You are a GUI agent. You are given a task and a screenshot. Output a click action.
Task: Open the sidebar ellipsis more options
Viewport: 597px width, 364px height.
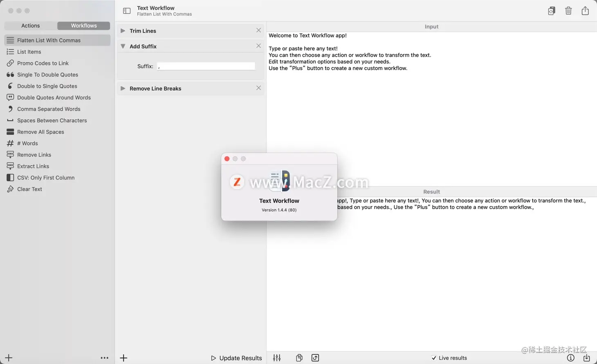[x=105, y=358]
